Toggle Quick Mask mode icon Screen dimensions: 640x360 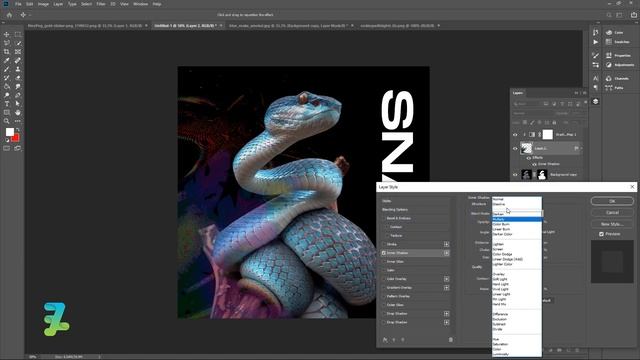coord(7,148)
